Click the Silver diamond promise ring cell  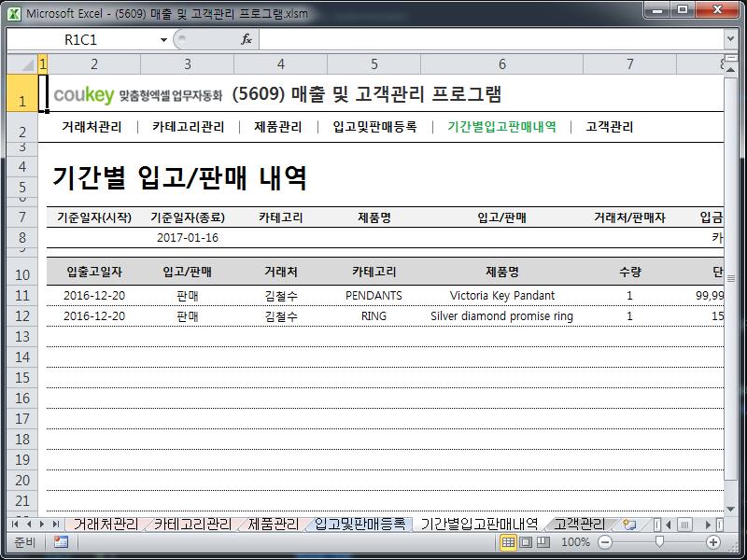(x=502, y=315)
